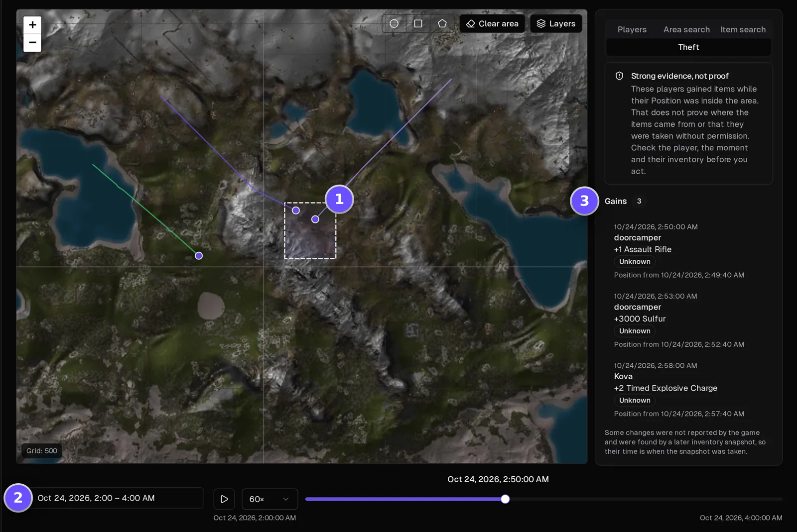Click timestamp 10/24/2026, 2:50:00 AM entry
The height and width of the screenshot is (532, 797).
(656, 227)
